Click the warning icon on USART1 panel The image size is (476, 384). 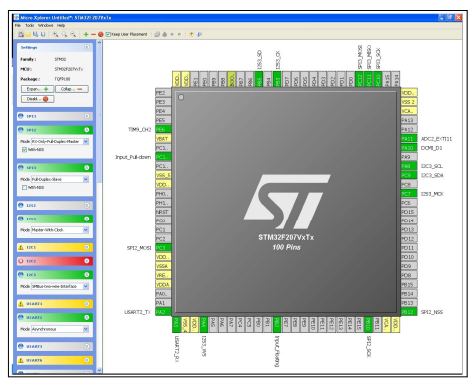[21, 304]
